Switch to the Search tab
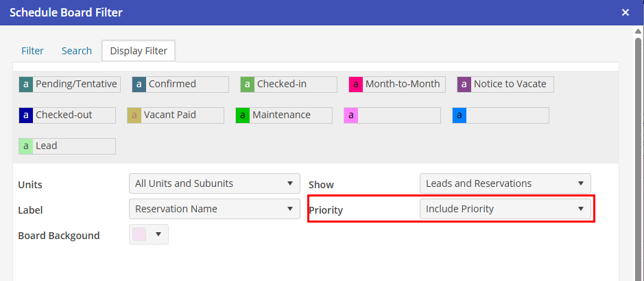This screenshot has width=644, height=281. (77, 51)
